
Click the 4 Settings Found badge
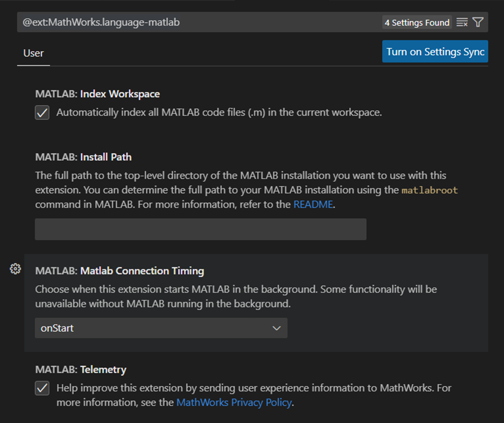417,23
